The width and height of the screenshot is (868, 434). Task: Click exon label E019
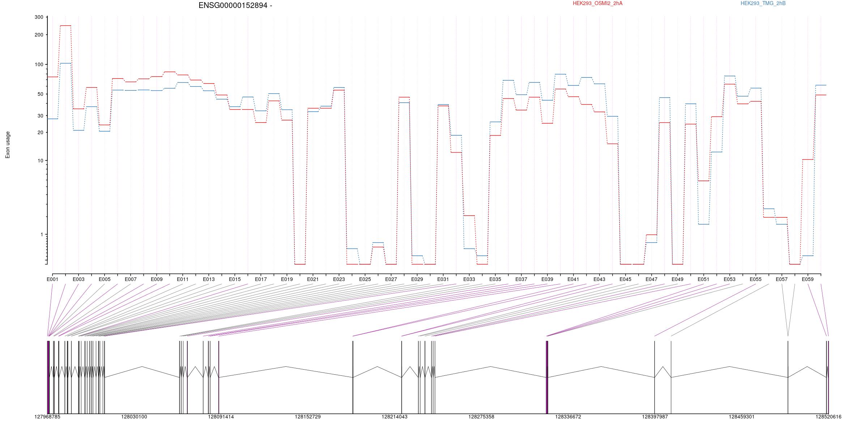click(x=287, y=279)
